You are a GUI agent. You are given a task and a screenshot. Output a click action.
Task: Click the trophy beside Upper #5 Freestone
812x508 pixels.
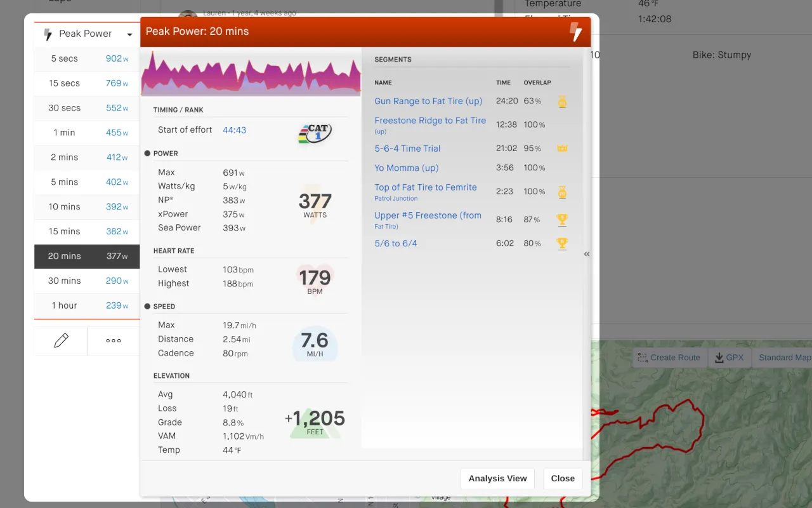tap(561, 220)
